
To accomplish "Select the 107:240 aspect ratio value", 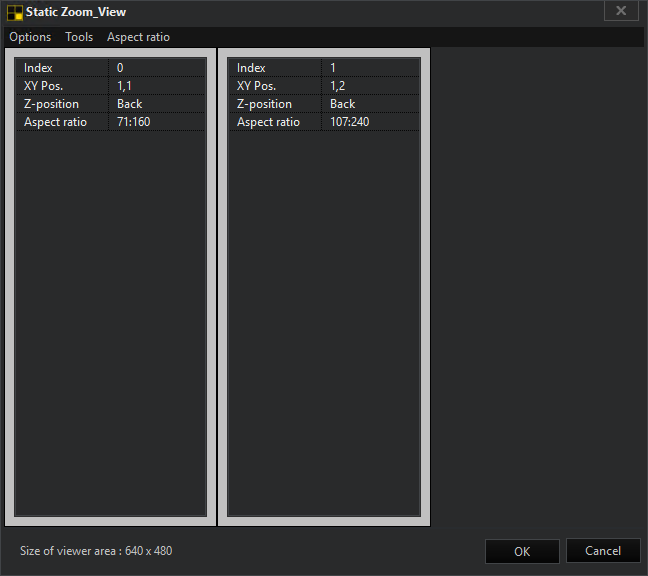I will (368, 122).
